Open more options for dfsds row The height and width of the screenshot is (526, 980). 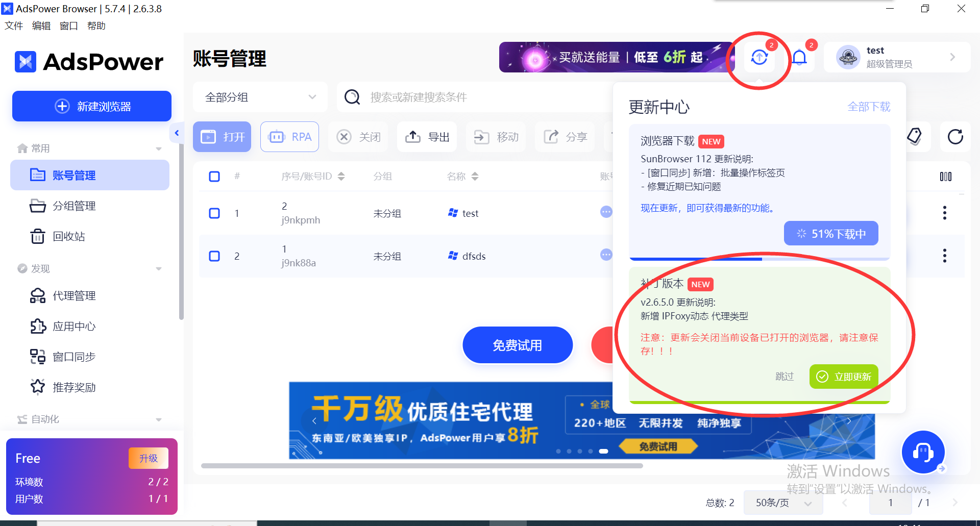(945, 256)
